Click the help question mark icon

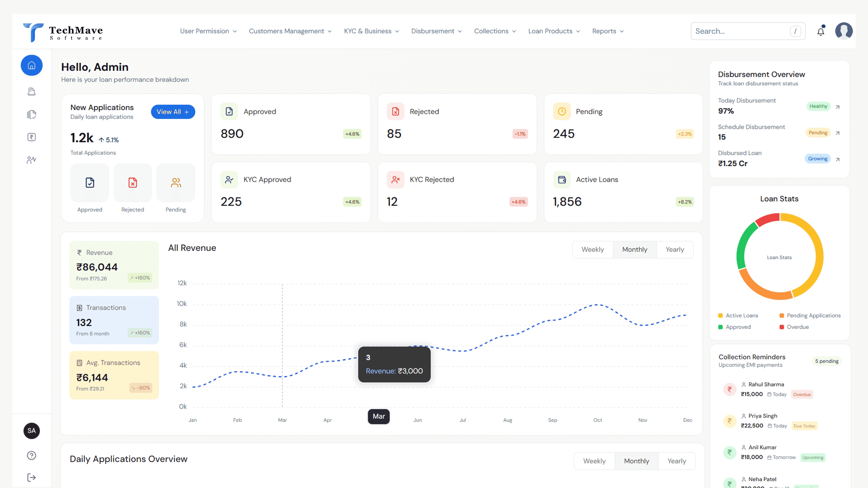(x=32, y=455)
